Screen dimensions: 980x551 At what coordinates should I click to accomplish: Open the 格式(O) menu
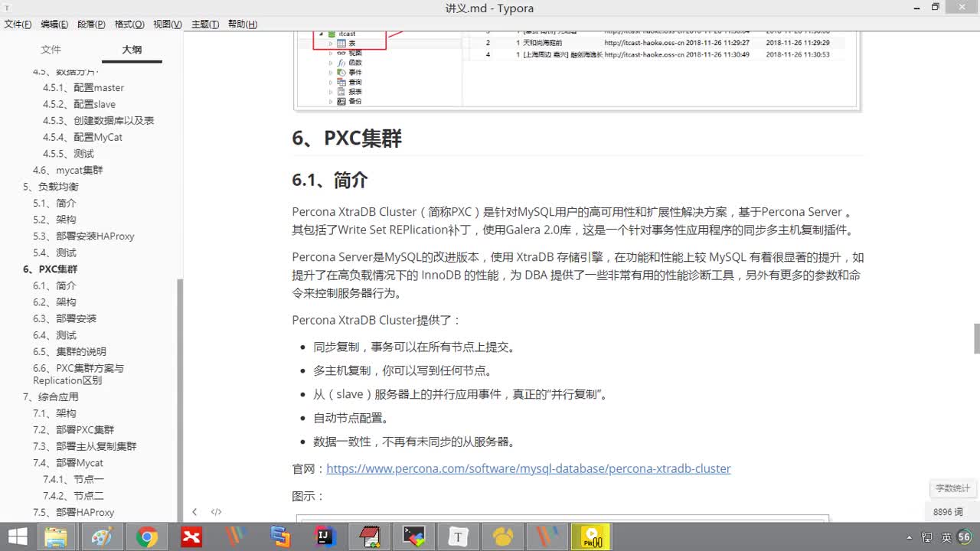[129, 24]
